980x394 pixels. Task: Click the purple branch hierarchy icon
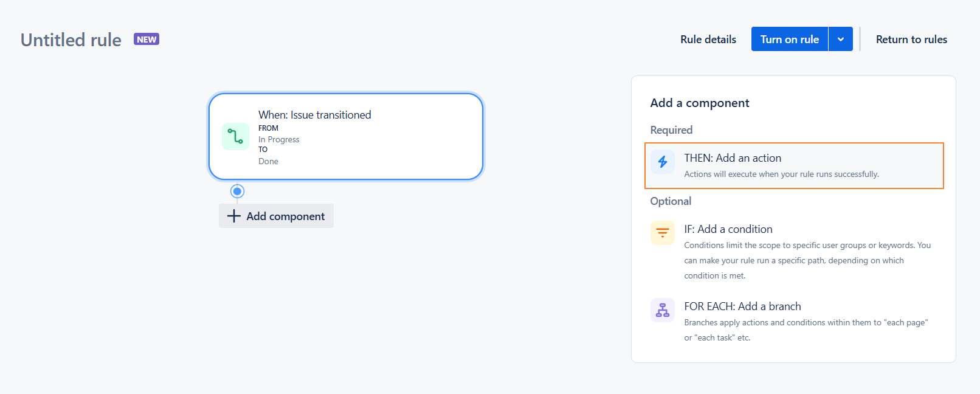click(x=663, y=310)
